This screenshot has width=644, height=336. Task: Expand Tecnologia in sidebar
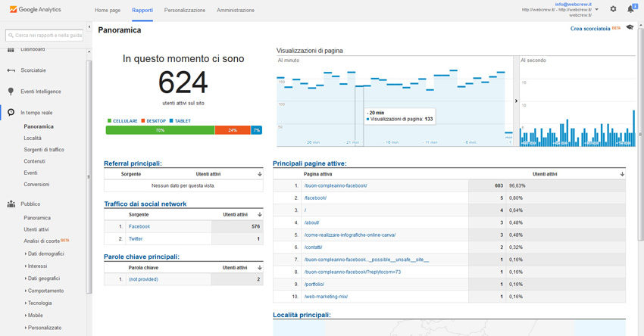38,303
